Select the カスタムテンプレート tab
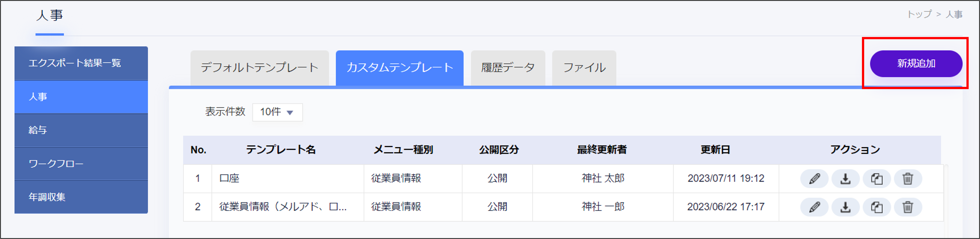980x239 pixels. [x=400, y=67]
